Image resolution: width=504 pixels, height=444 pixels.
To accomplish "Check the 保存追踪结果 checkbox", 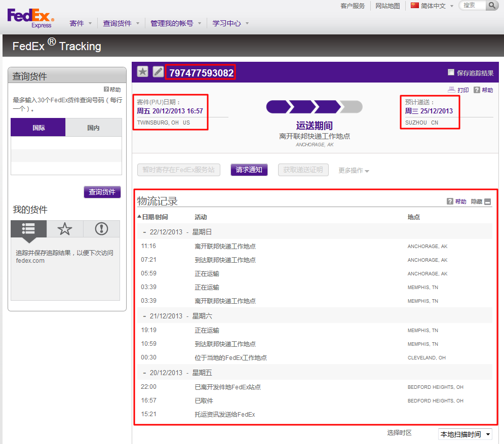I will click(x=451, y=72).
